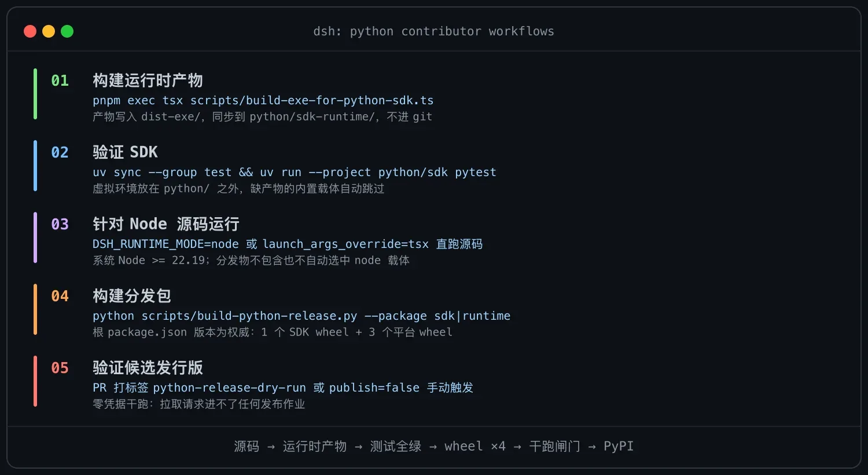Click step number 01
The height and width of the screenshot is (475, 868).
(x=60, y=81)
